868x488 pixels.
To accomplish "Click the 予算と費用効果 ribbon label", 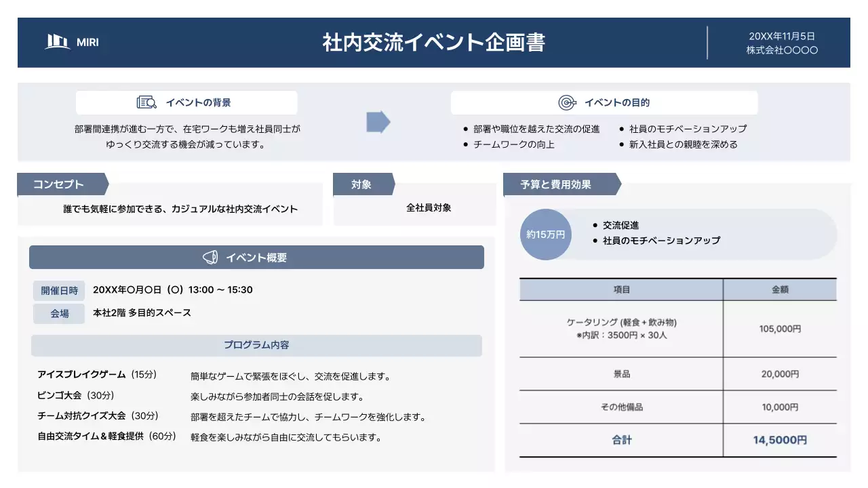I will coord(557,184).
